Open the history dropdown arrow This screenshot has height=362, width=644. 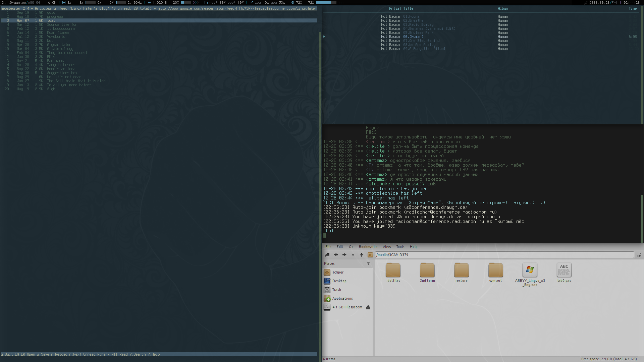[x=353, y=255]
